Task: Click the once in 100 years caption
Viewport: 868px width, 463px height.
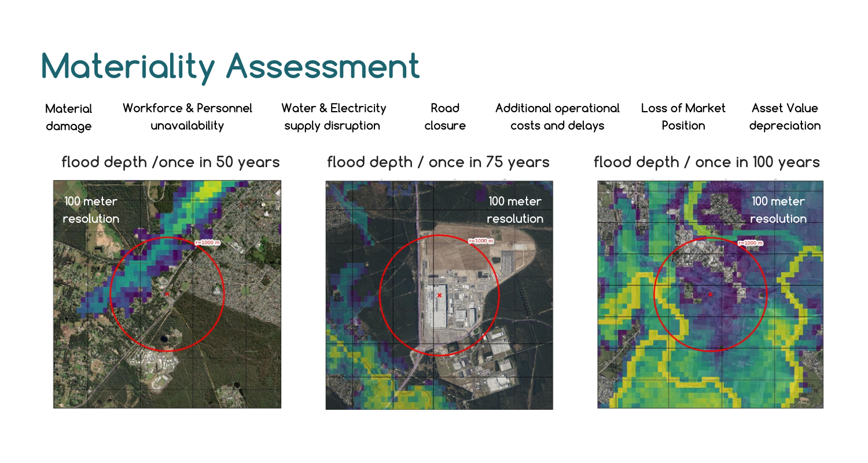Action: tap(707, 162)
